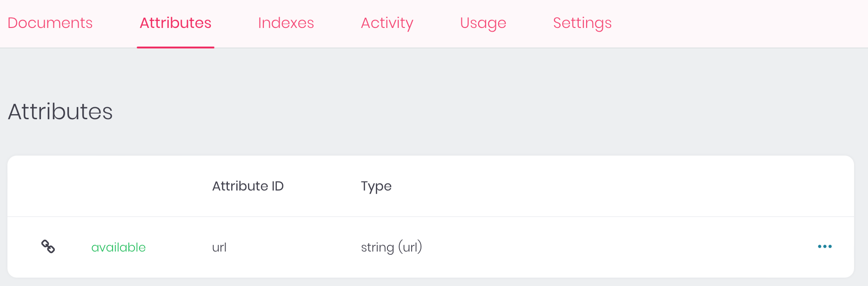Switch to the Documents tab
Image resolution: width=868 pixels, height=286 pixels.
50,23
